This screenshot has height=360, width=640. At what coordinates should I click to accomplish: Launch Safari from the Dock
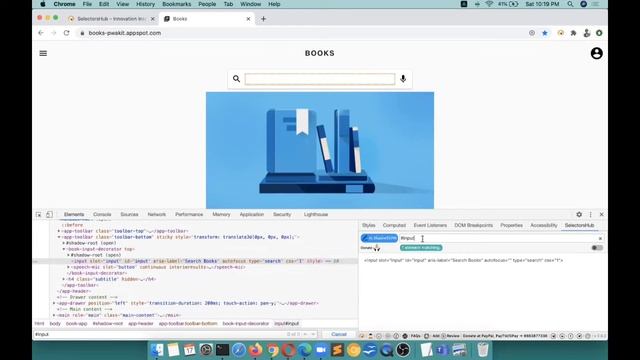(239, 350)
